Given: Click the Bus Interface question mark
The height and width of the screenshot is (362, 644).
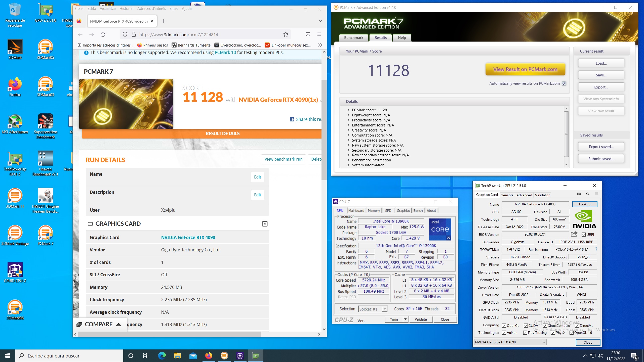Looking at the screenshot, I should (596, 249).
